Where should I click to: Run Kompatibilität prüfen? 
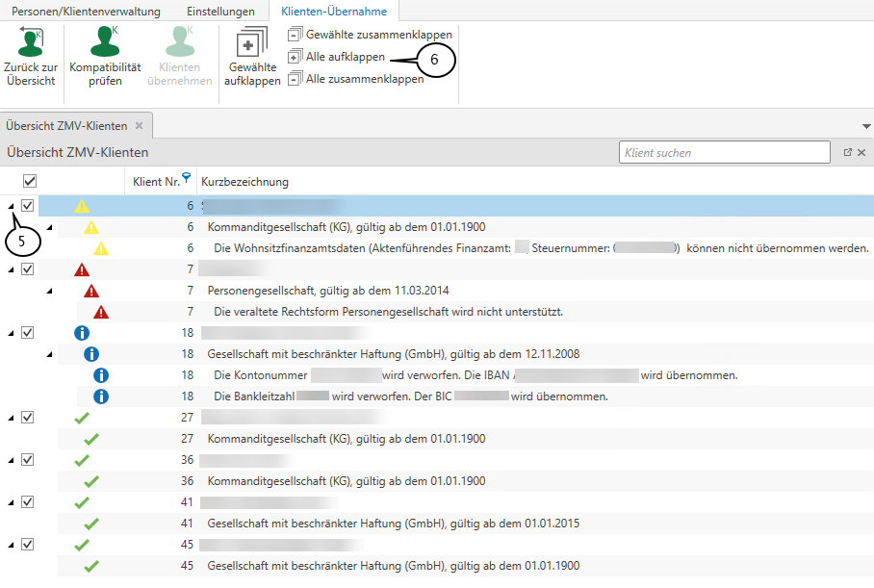(105, 42)
